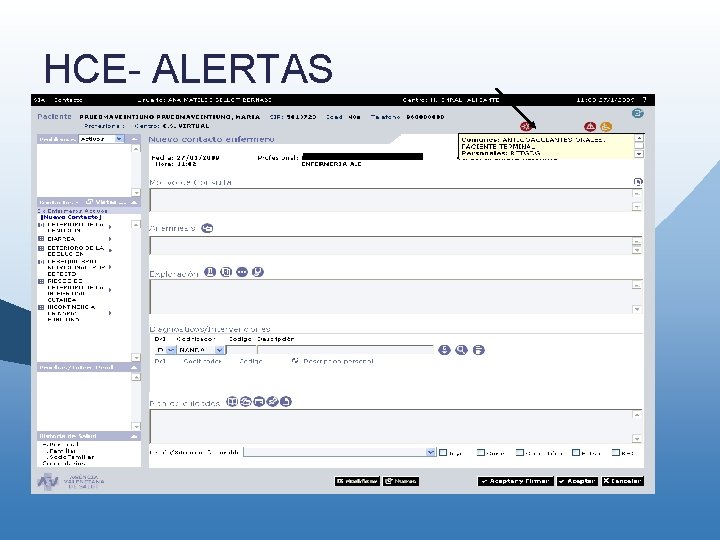
Task: Open the NANDA codification dropdown
Action: pos(219,350)
